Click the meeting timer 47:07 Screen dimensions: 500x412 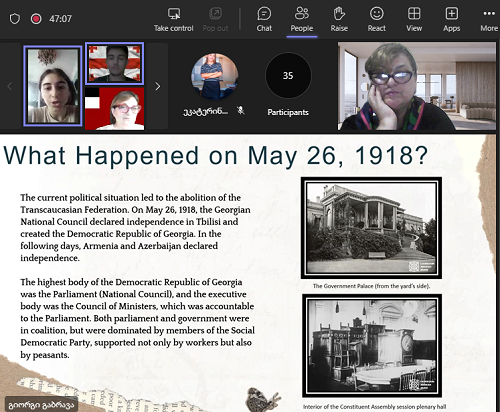[60, 19]
